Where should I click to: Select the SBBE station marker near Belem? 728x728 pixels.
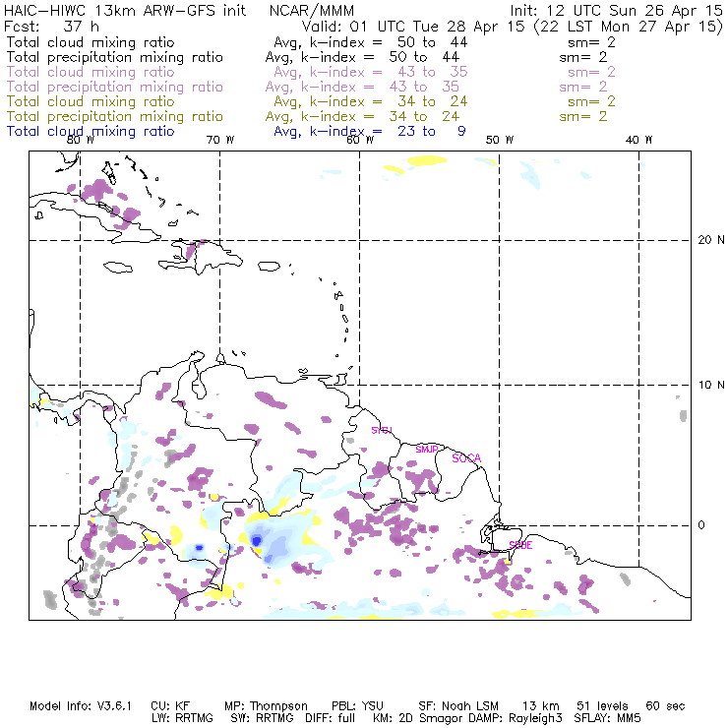[521, 544]
